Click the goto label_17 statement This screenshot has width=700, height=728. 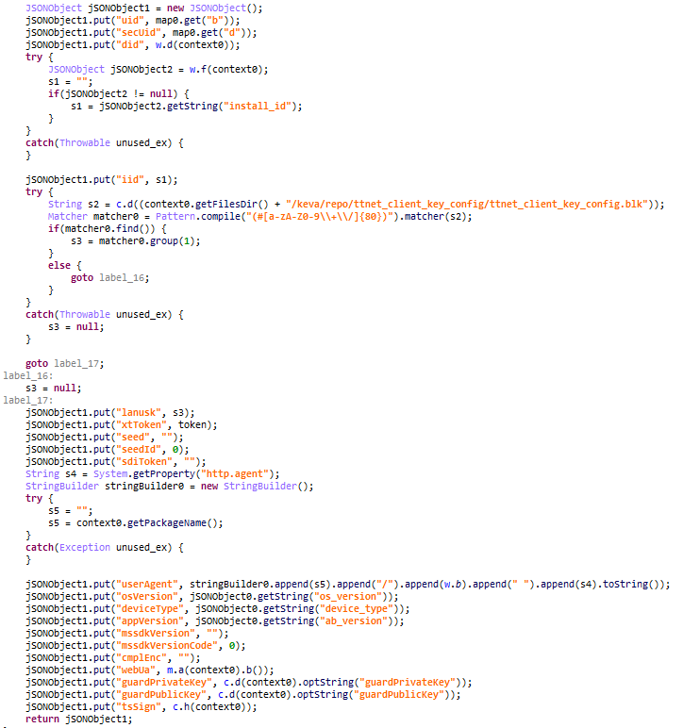(63, 363)
